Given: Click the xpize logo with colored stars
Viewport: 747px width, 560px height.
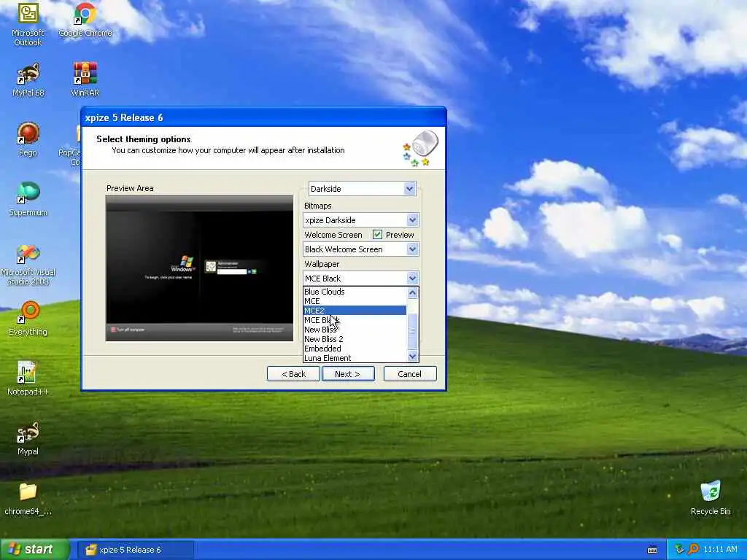Looking at the screenshot, I should [x=420, y=149].
